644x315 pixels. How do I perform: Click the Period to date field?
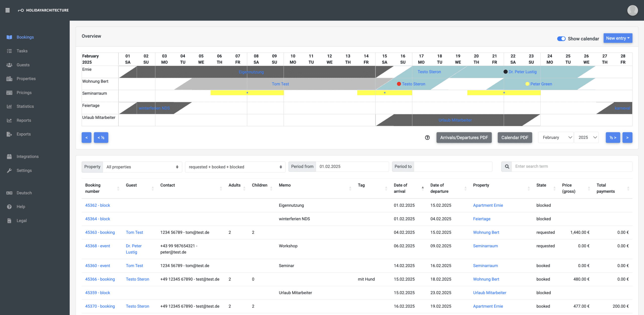tap(453, 166)
